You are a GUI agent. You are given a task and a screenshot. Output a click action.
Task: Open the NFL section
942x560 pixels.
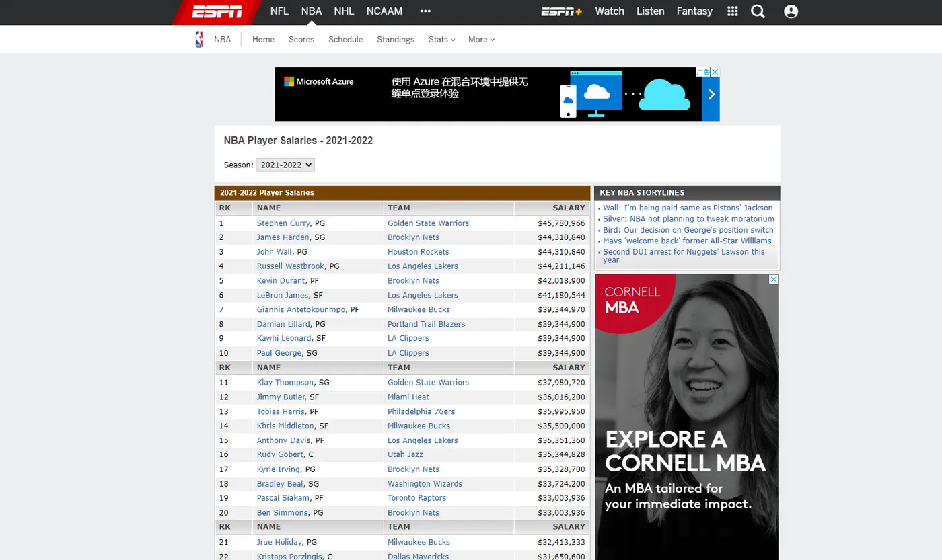click(279, 11)
